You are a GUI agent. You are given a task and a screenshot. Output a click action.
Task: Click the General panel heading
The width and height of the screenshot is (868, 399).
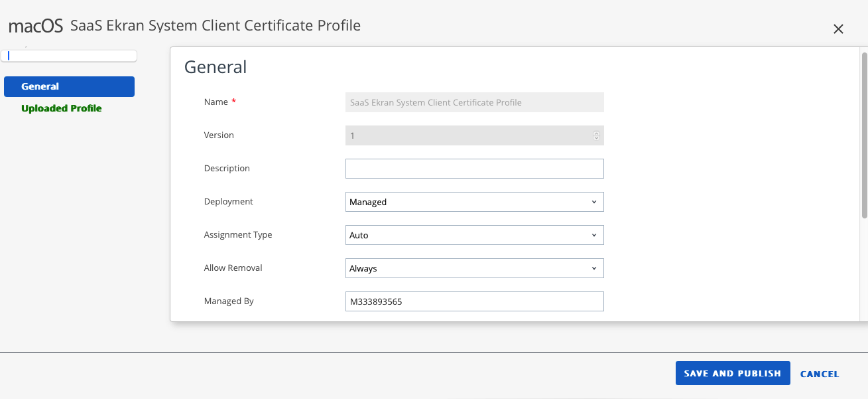[x=216, y=67]
